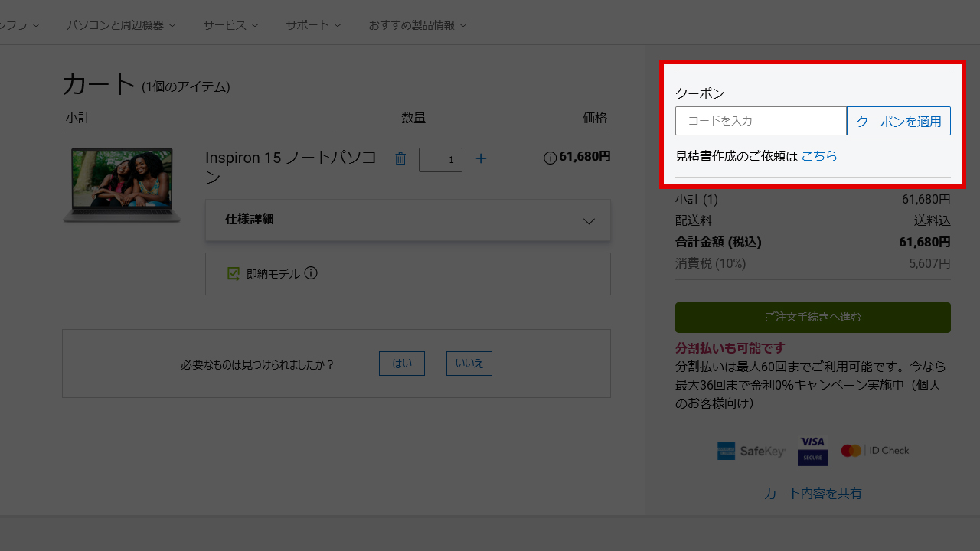980x551 pixels.
Task: Open the サービス navigation menu
Action: [x=231, y=25]
